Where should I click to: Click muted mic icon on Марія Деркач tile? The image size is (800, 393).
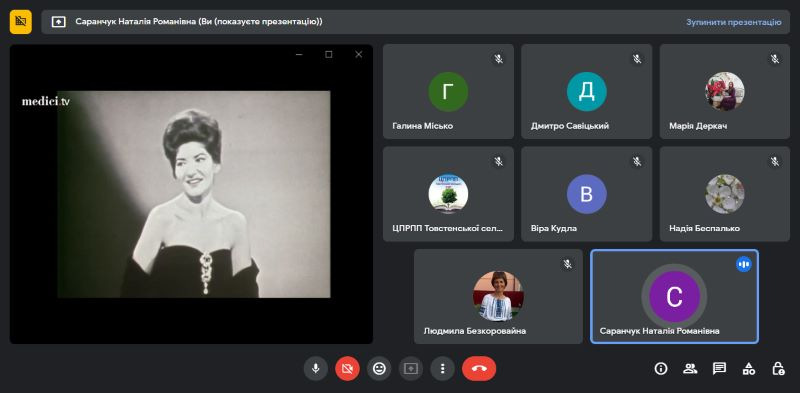click(775, 59)
